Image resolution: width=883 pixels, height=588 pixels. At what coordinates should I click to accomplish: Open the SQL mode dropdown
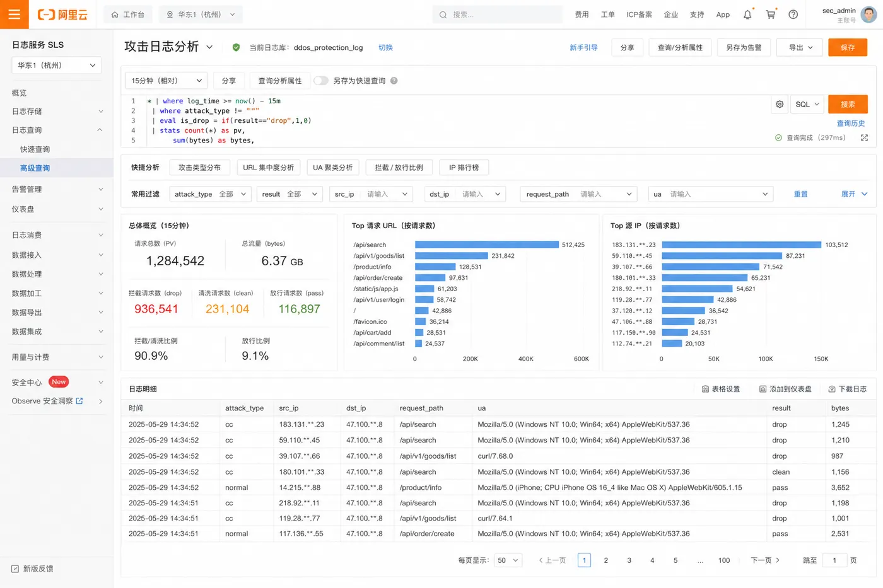coord(807,105)
